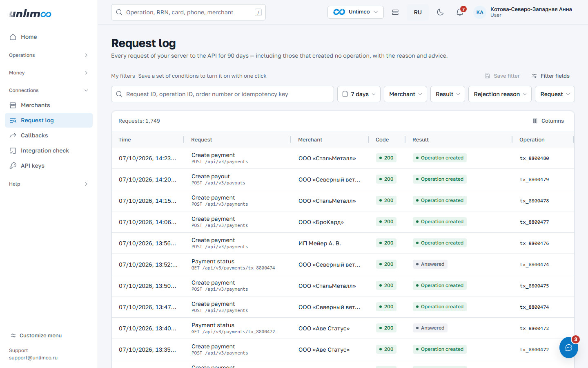Click Customize menu
Viewport: 588px width, 368px height.
pos(36,336)
